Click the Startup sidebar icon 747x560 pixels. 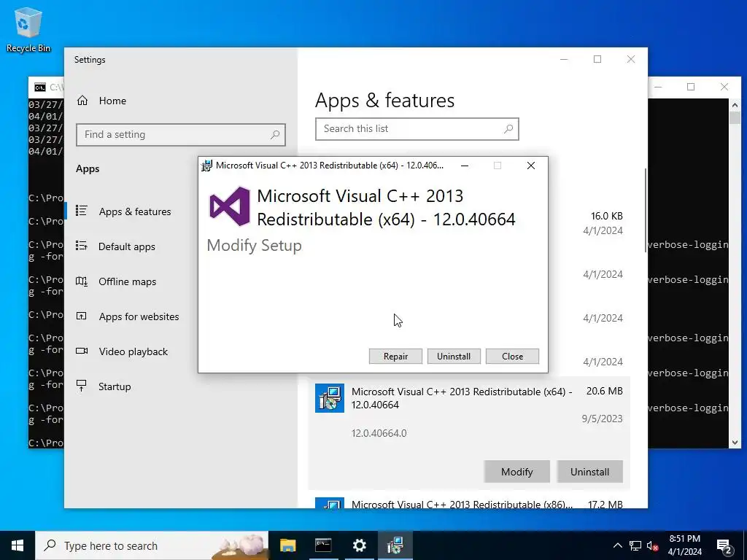[x=82, y=386]
